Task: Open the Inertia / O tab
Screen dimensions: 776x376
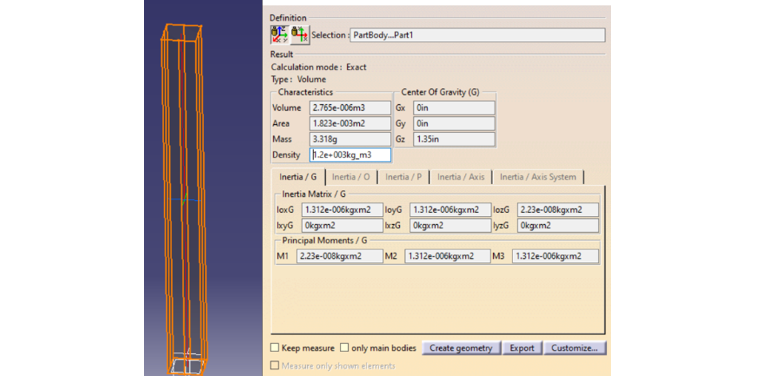Action: point(351,177)
